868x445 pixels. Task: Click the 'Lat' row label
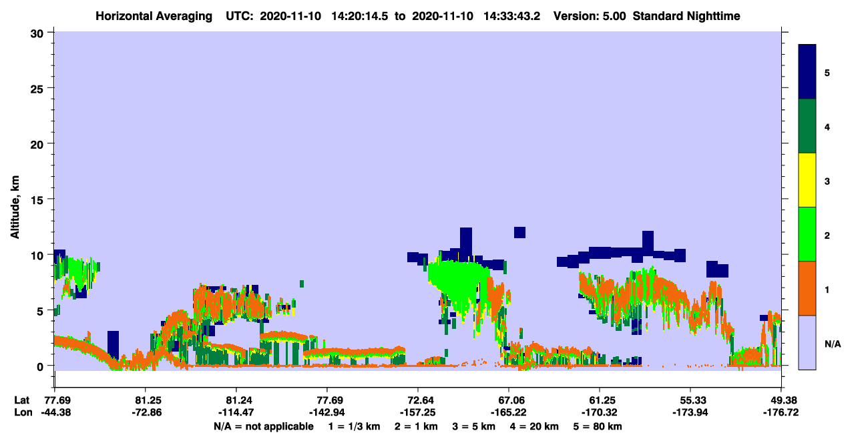coord(21,400)
